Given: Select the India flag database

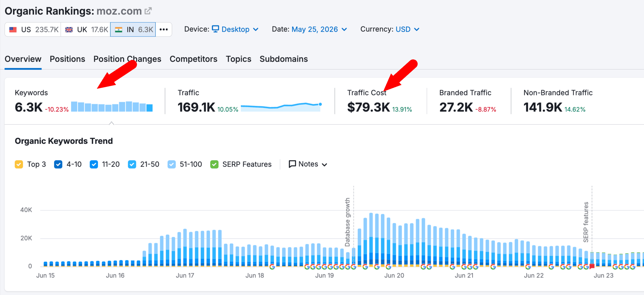Looking at the screenshot, I should pos(133,29).
